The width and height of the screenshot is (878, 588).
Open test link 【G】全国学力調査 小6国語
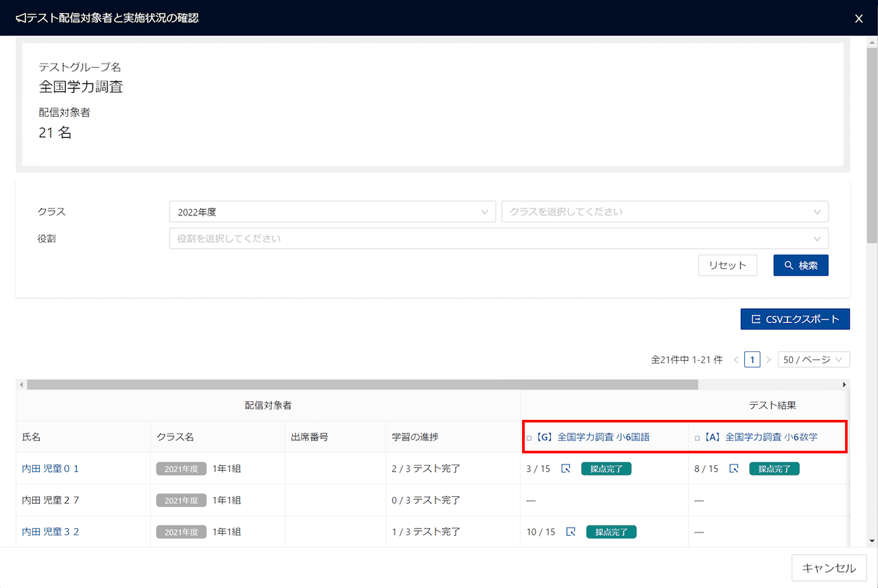point(592,437)
